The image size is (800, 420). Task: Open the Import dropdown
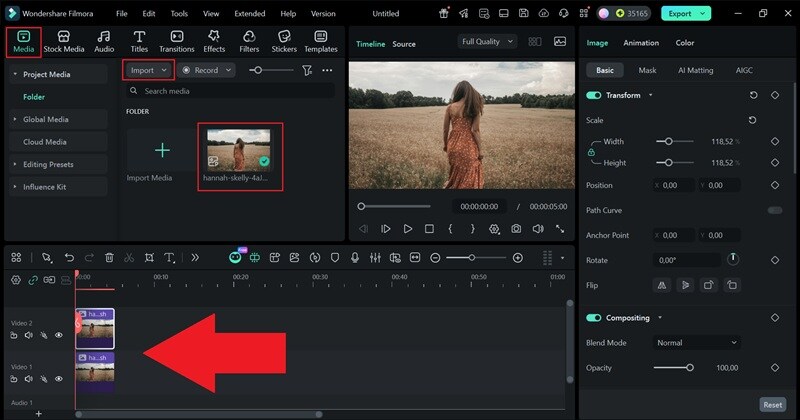pos(148,70)
